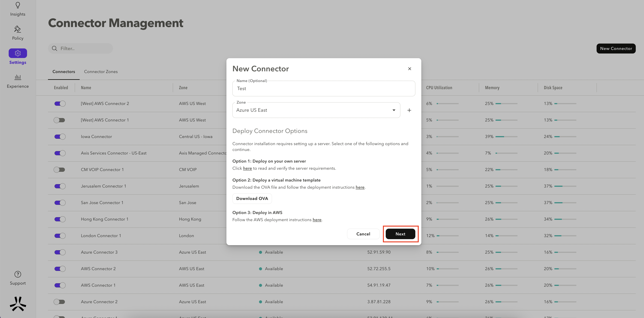Click the plus icon next to Zone
The width and height of the screenshot is (644, 318).
pos(409,110)
